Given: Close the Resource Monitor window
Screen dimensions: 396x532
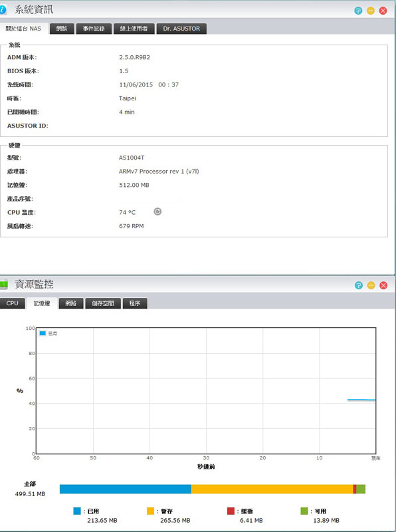Looking at the screenshot, I should pyautogui.click(x=383, y=285).
